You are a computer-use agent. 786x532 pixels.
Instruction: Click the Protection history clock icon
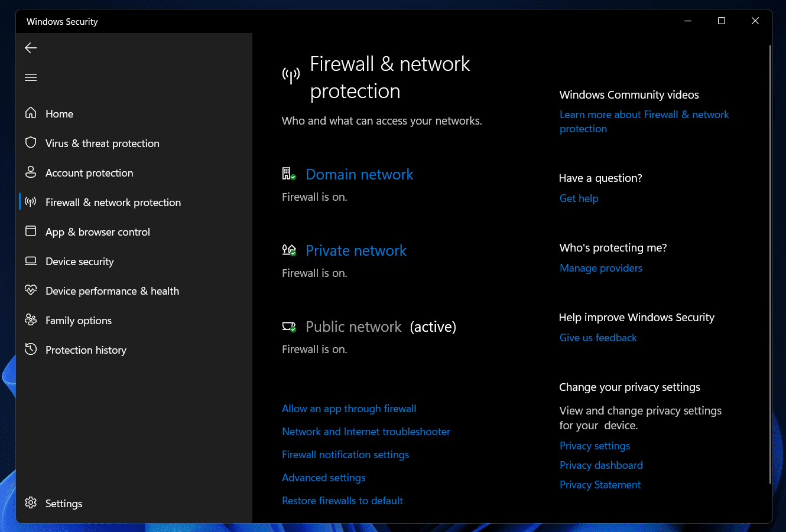pos(31,350)
